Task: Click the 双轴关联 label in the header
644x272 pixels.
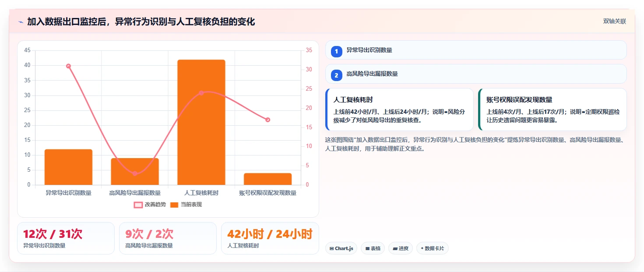Action: pyautogui.click(x=615, y=21)
